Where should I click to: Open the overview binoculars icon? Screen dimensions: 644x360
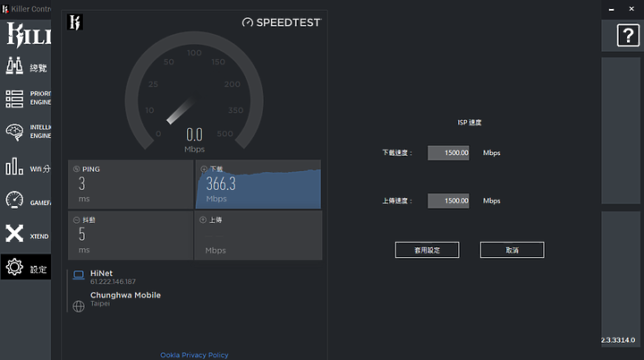pos(14,66)
